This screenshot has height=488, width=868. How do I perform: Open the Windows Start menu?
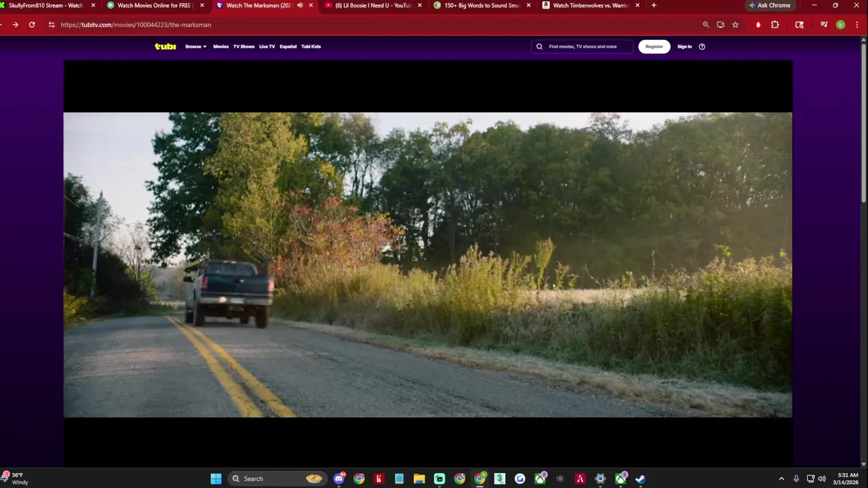tap(216, 479)
